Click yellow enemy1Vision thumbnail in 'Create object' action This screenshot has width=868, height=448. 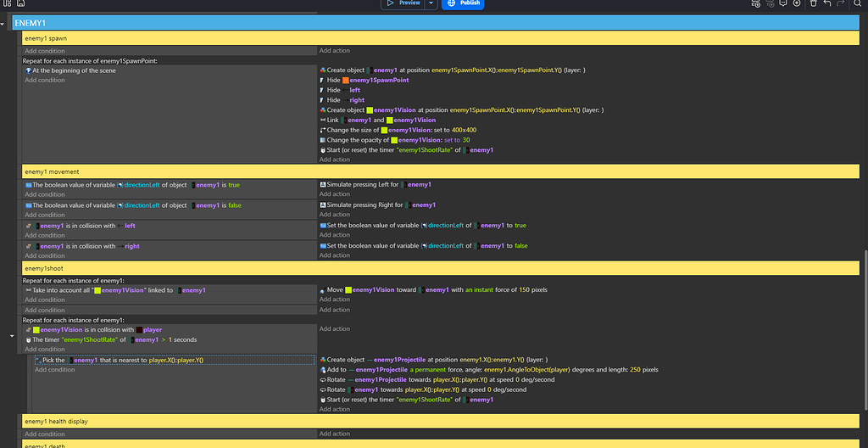(370, 110)
